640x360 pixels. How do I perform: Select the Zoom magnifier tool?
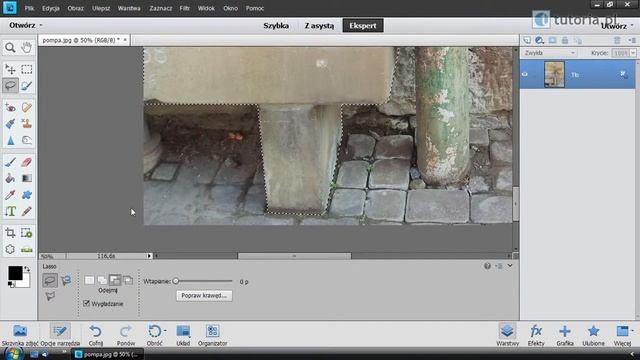click(x=10, y=48)
